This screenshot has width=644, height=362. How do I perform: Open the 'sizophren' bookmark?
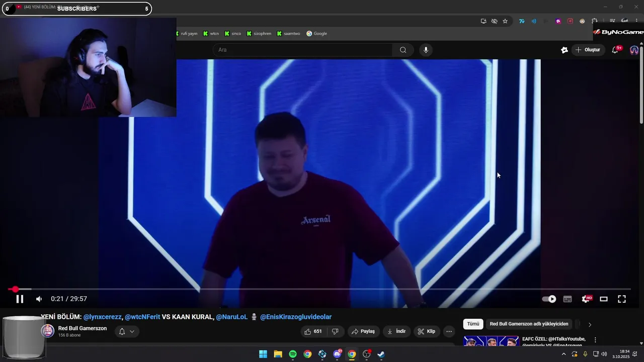click(x=259, y=34)
